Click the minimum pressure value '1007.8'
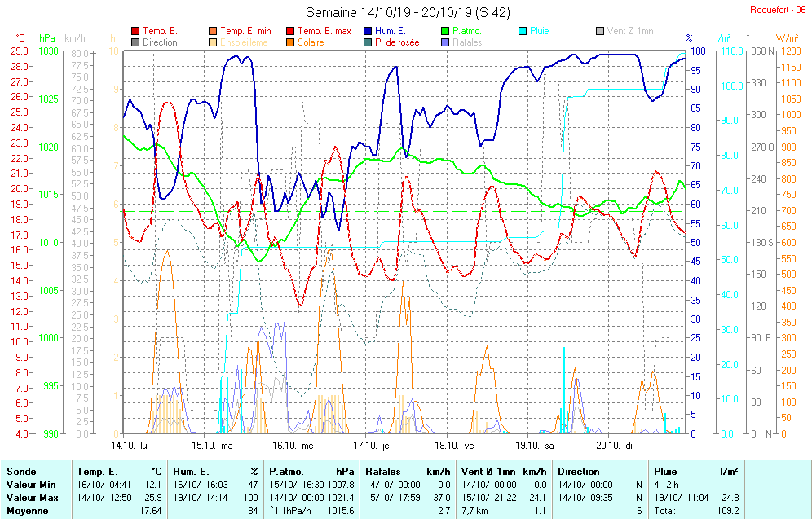 (341, 485)
